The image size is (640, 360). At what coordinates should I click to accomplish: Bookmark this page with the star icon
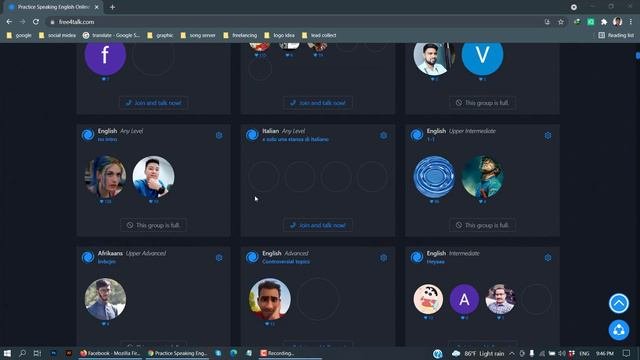[x=561, y=22]
